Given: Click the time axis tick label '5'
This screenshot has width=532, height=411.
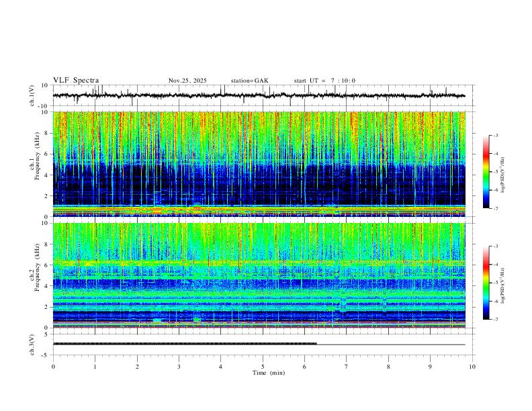Looking at the screenshot, I should point(263,367).
